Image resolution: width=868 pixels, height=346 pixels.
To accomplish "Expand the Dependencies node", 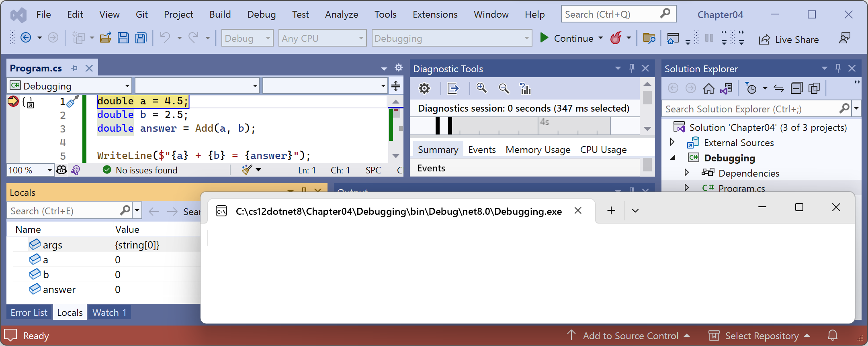I will [x=686, y=173].
